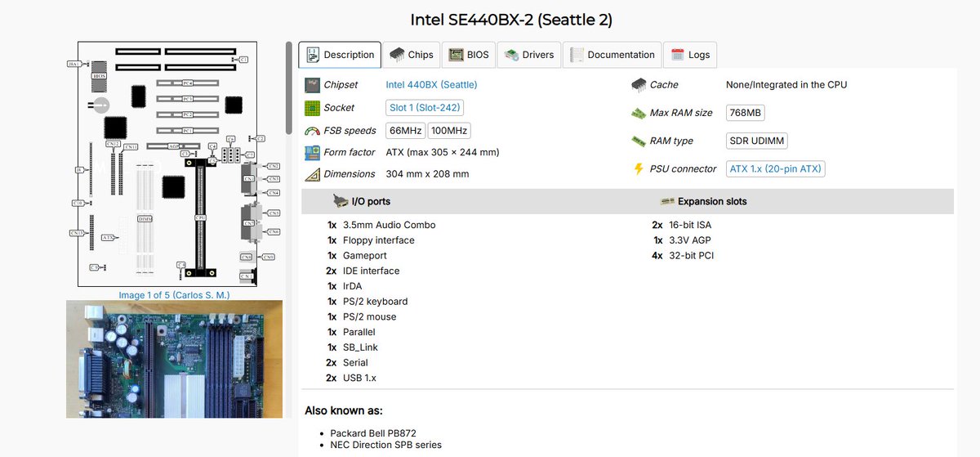
Task: Click the 304 mm × 208 mm dimensions value
Action: click(x=427, y=174)
